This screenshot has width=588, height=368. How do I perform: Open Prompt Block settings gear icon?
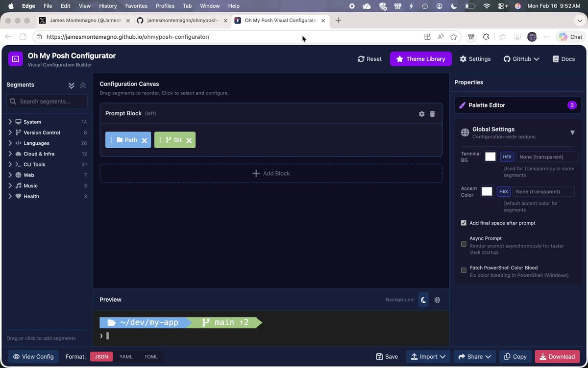421,114
